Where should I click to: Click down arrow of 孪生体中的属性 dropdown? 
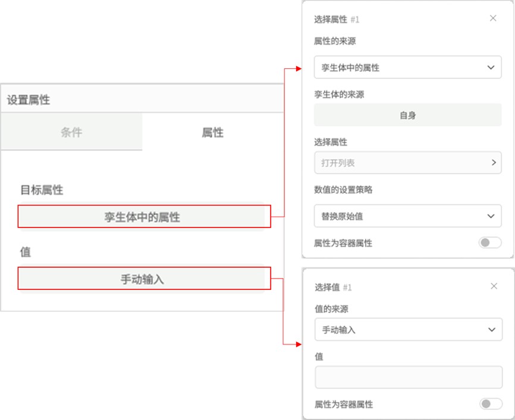click(x=491, y=68)
